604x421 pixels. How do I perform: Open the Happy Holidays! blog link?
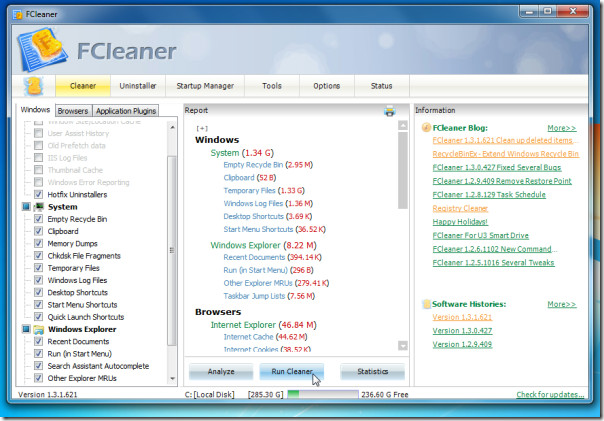(460, 222)
